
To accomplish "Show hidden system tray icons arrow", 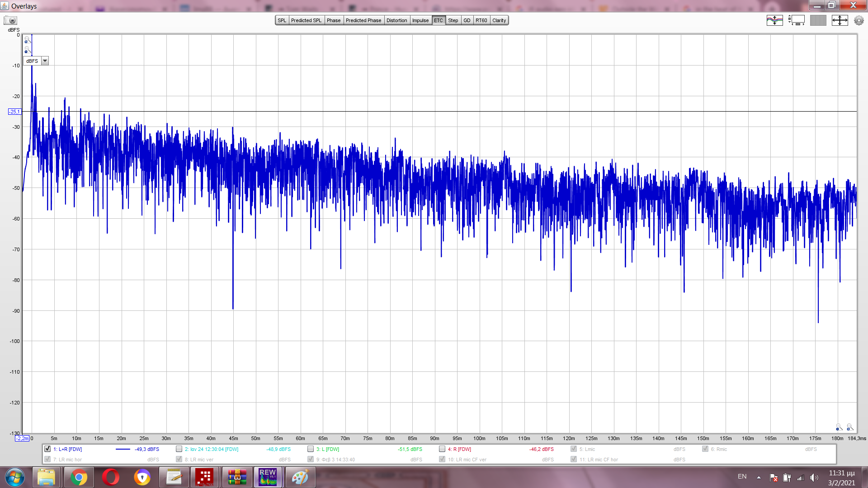I will [x=759, y=477].
